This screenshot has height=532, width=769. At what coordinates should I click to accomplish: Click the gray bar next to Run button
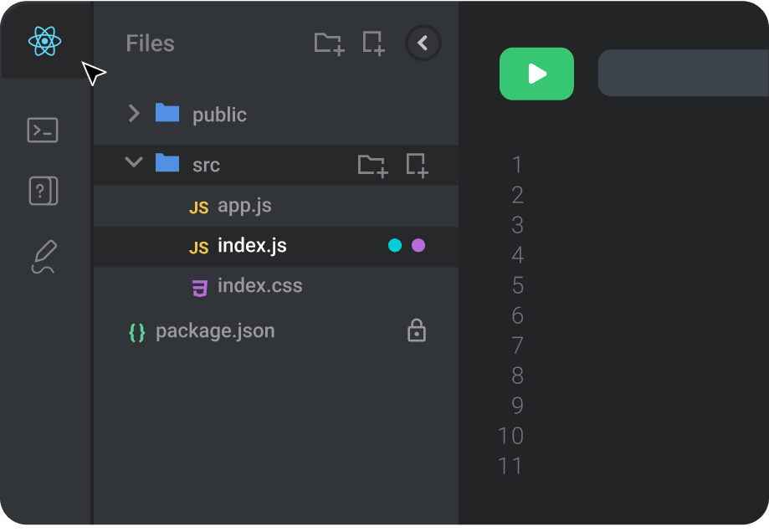point(682,74)
